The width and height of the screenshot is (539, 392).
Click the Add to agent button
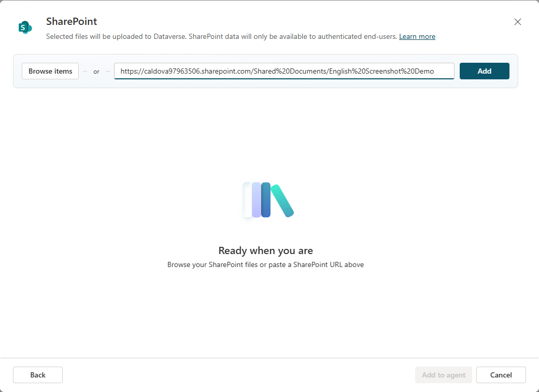(x=444, y=375)
